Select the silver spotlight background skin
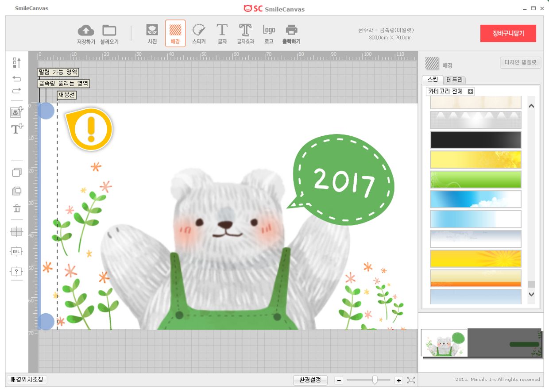Viewport: 549px width, 392px height. [x=476, y=120]
